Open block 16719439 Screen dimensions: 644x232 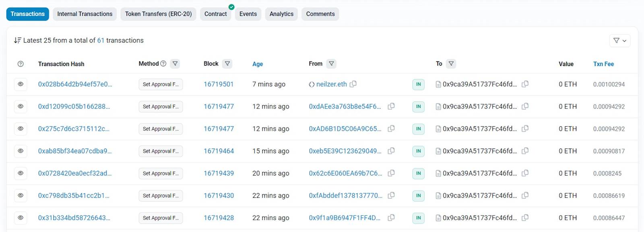pos(219,173)
